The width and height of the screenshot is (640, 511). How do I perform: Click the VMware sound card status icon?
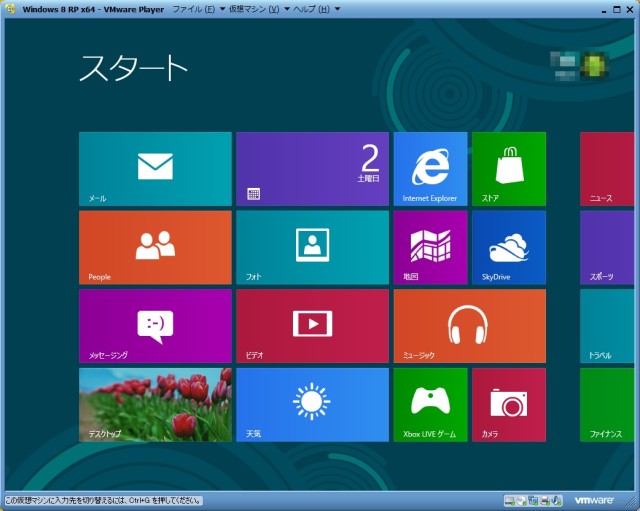[x=556, y=500]
